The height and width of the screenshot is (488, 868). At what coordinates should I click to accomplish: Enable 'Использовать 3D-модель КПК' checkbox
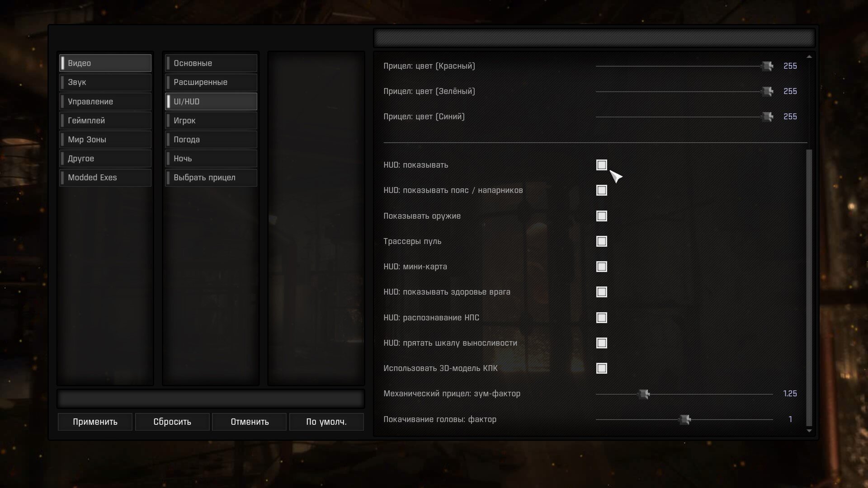(x=601, y=368)
